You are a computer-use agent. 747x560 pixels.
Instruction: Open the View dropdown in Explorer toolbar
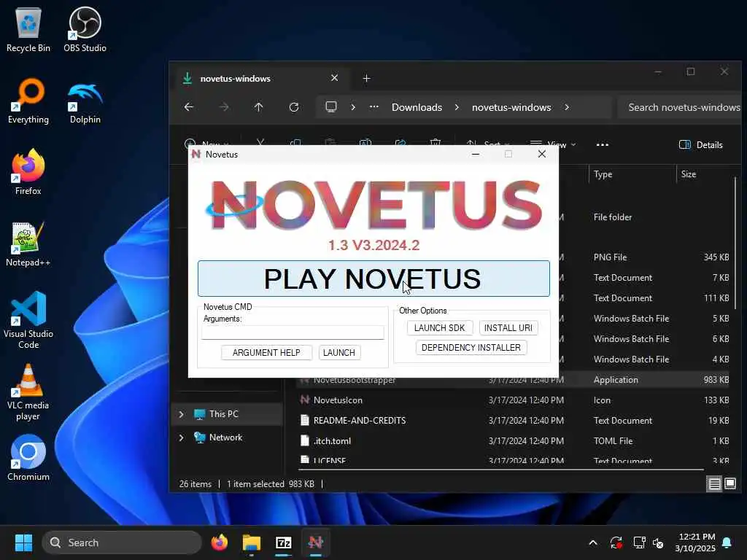tap(553, 144)
